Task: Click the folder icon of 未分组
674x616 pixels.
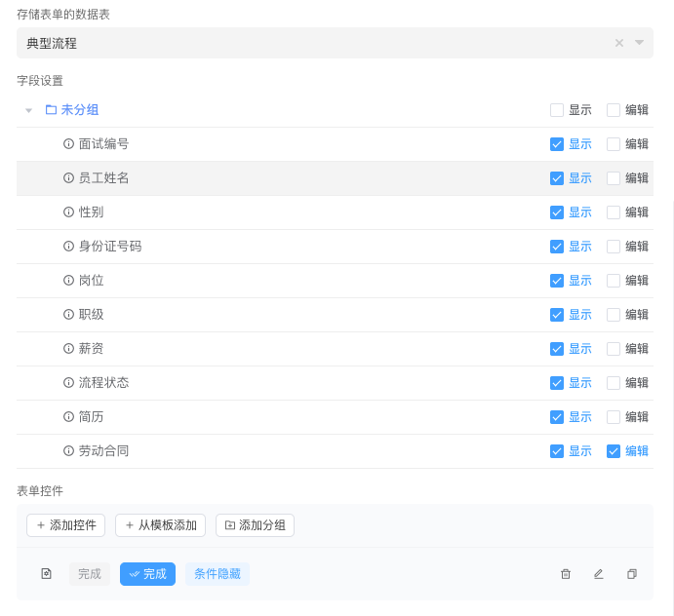Action: (x=51, y=110)
